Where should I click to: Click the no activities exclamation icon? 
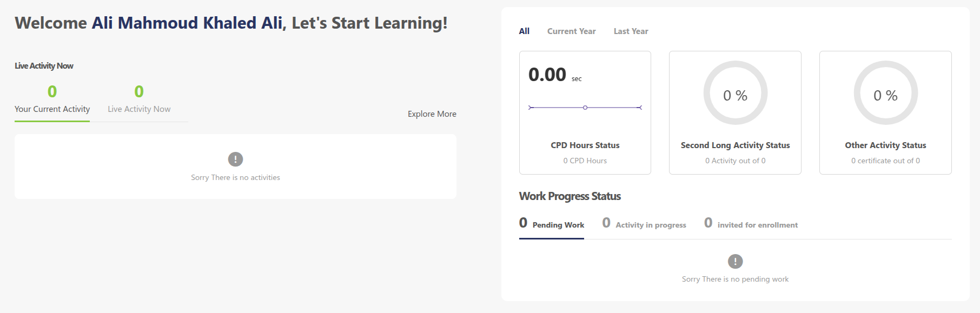click(x=235, y=159)
